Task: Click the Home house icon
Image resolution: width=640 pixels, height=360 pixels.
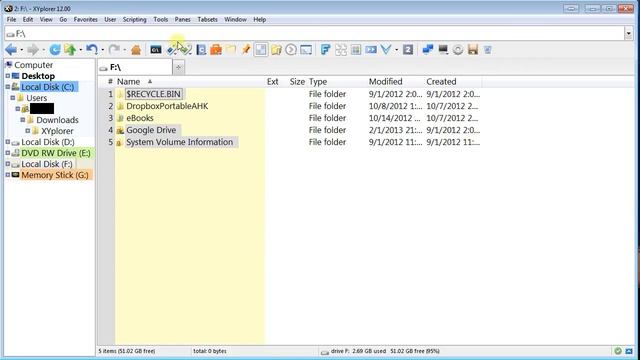Action: coord(136,50)
